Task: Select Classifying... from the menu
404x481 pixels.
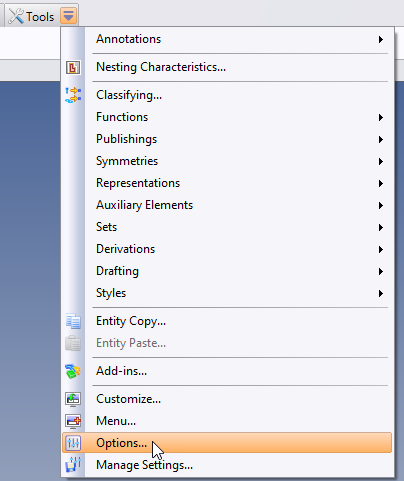Action: click(x=227, y=95)
